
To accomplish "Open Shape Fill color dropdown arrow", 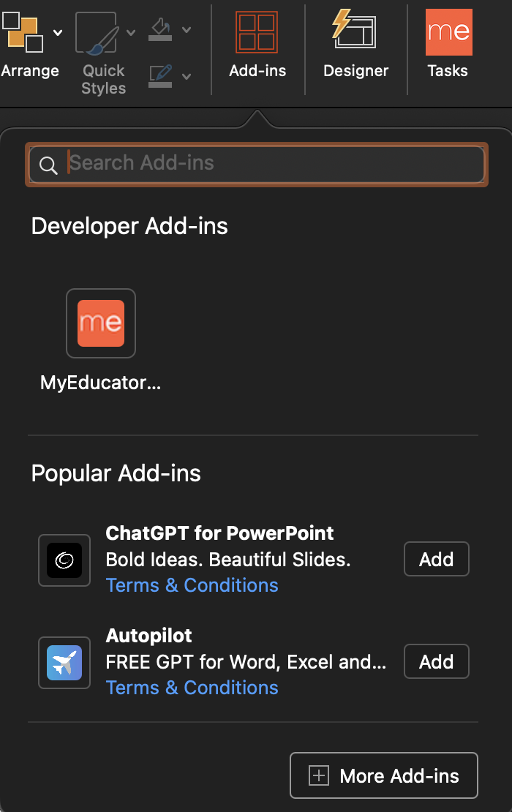I will coord(187,30).
